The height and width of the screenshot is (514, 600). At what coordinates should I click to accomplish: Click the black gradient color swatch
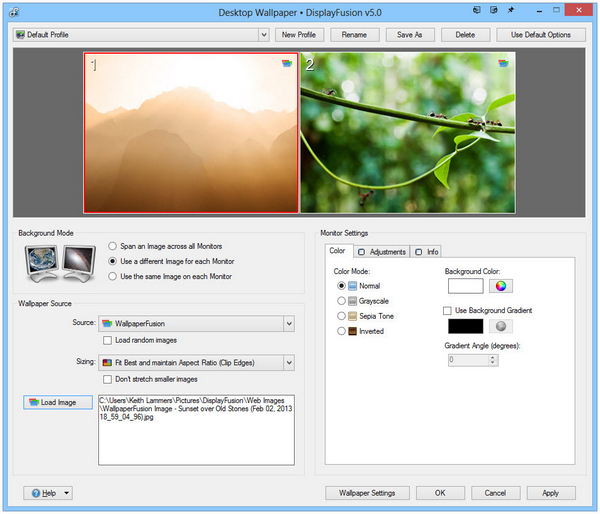466,326
